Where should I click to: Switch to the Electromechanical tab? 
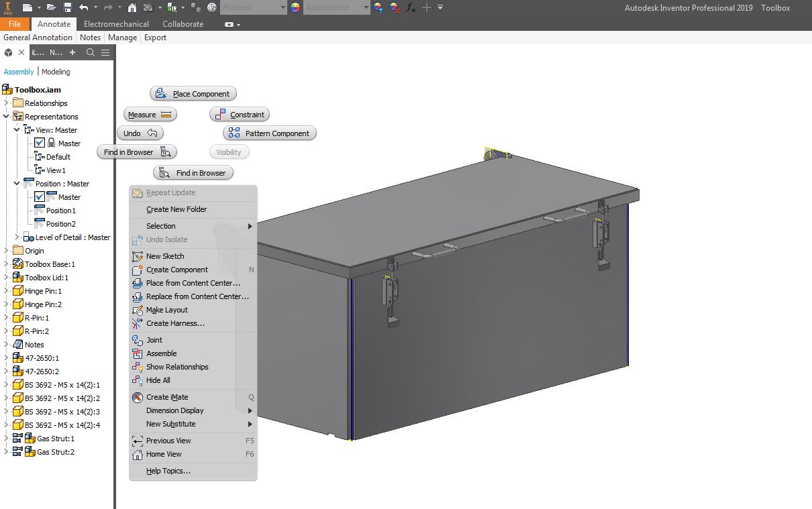point(116,23)
